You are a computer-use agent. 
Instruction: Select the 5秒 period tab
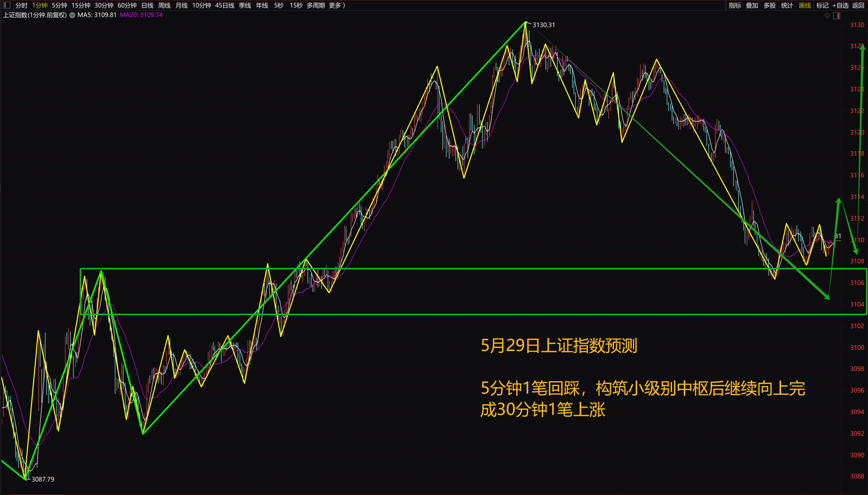pos(279,5)
